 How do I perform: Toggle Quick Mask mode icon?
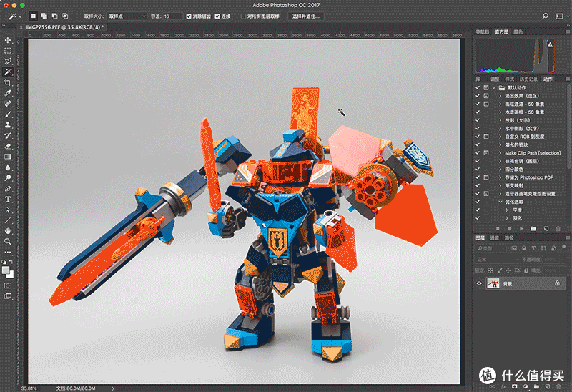coord(8,285)
